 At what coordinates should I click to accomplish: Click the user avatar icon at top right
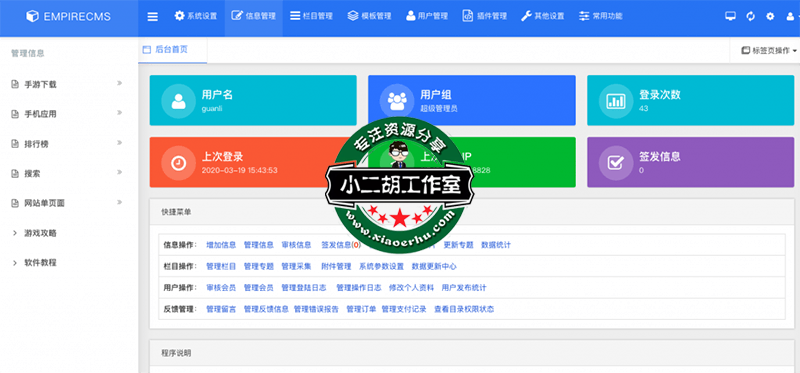click(x=790, y=16)
